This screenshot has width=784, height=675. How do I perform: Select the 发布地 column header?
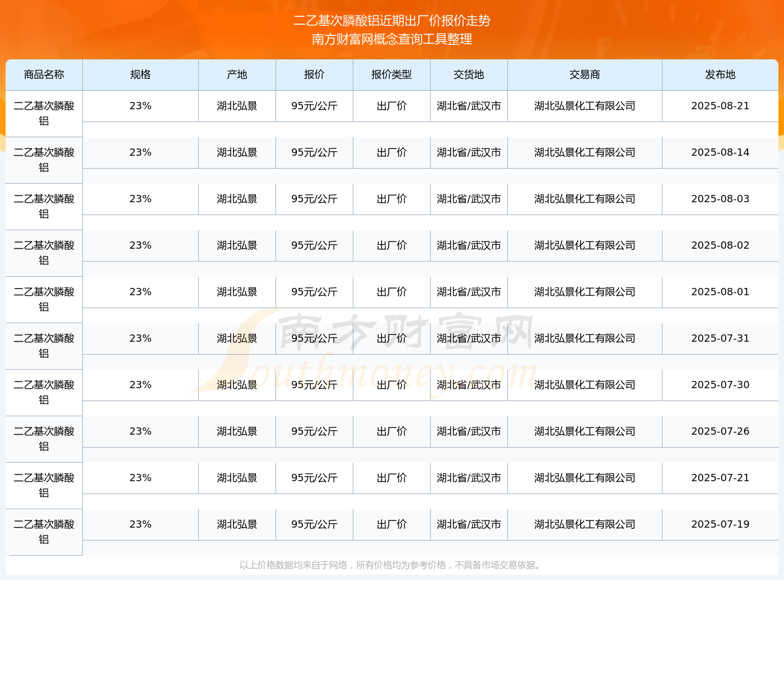pos(720,75)
